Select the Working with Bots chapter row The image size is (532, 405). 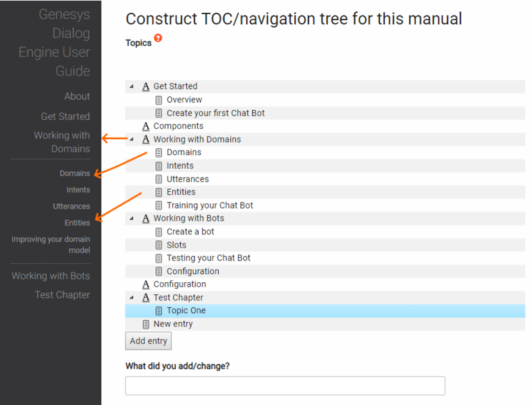coord(325,219)
